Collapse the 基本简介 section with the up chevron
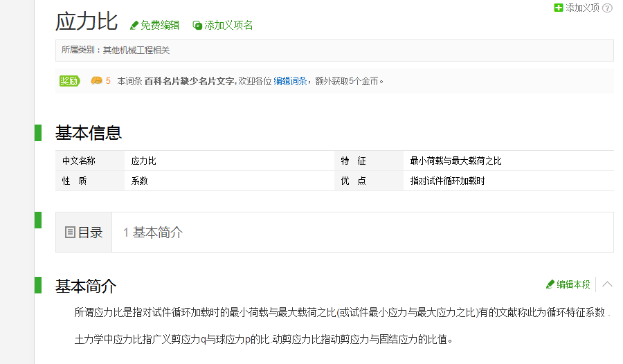 click(x=607, y=284)
